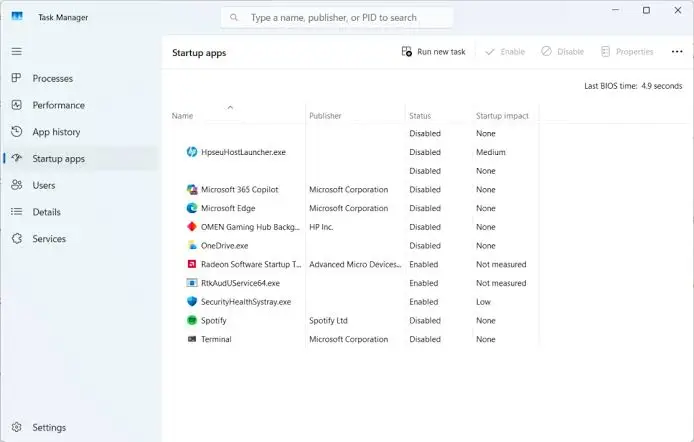Open the Details tab
This screenshot has height=442, width=694.
pos(81,212)
